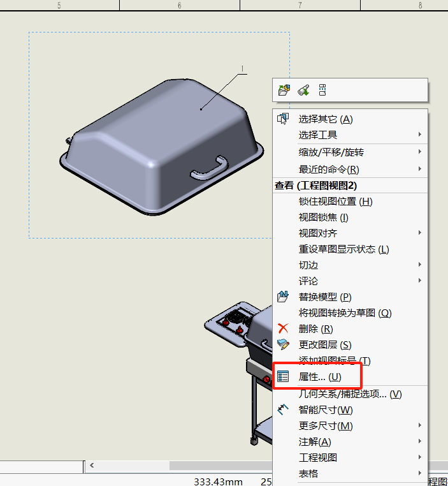Open 属性... (U) properties via its list icon

coord(283,376)
